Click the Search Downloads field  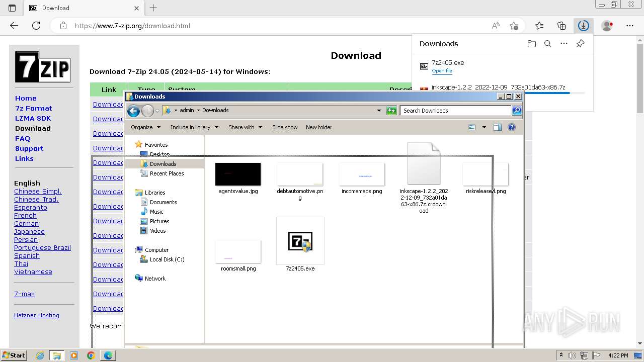(x=456, y=111)
